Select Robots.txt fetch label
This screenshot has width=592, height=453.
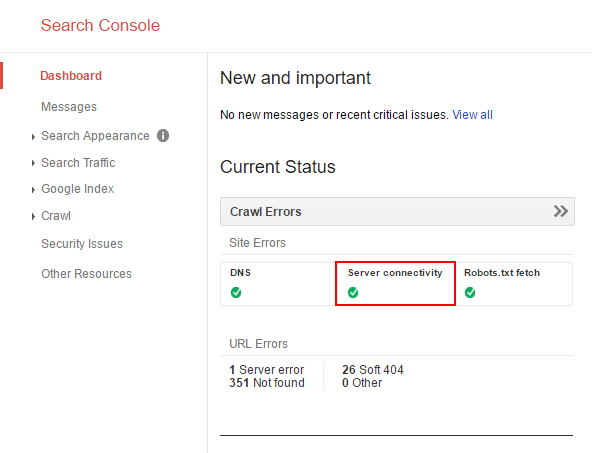click(x=502, y=273)
